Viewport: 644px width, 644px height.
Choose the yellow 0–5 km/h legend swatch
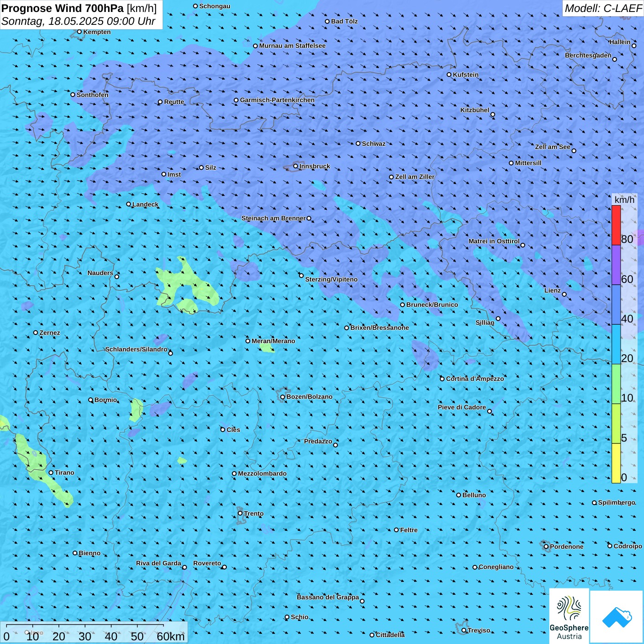tap(616, 463)
